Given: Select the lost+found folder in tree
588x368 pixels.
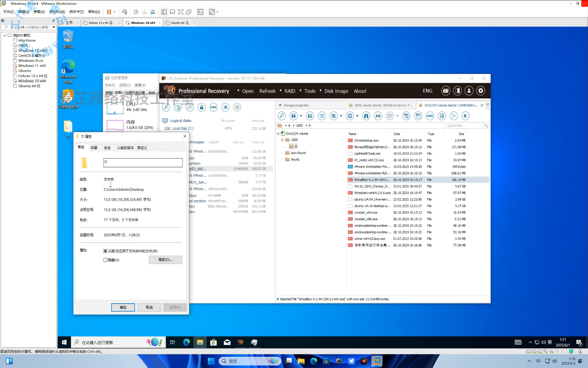Looking at the screenshot, I should (298, 153).
